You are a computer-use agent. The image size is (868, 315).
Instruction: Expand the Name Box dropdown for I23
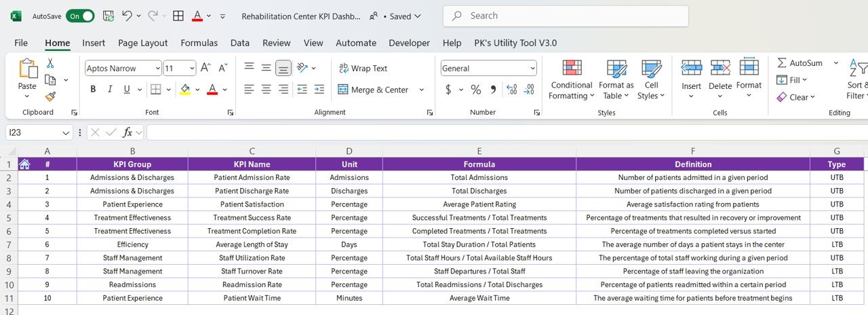coord(66,133)
